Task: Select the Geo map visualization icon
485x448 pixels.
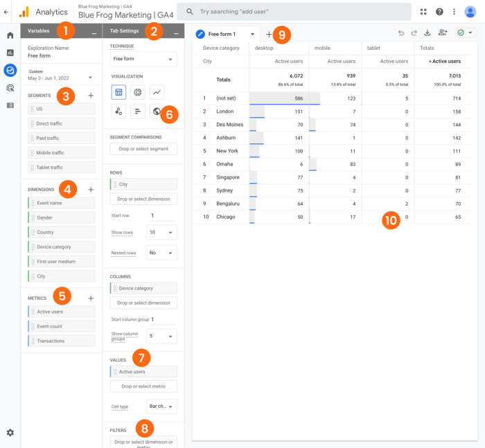Action: [x=157, y=111]
